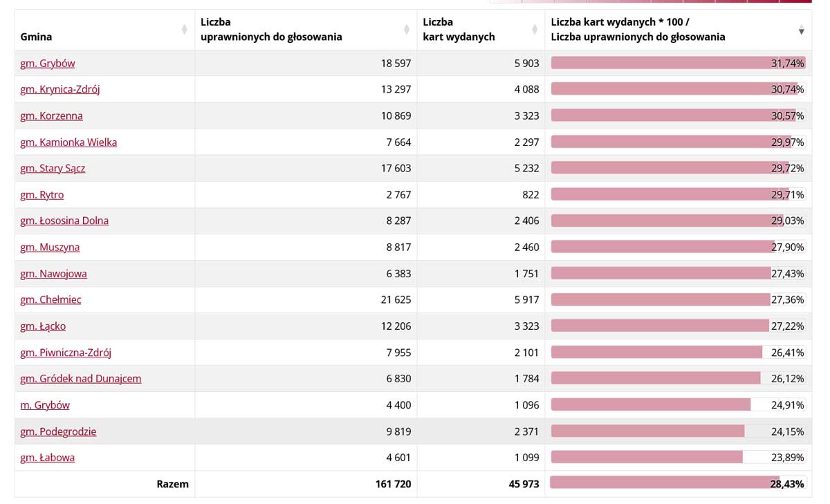
Task: Toggle descending sort arrow on percentage column
Action: [x=801, y=30]
